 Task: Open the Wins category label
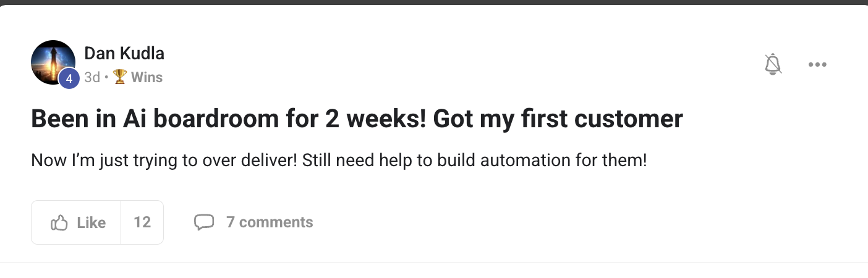pos(147,77)
